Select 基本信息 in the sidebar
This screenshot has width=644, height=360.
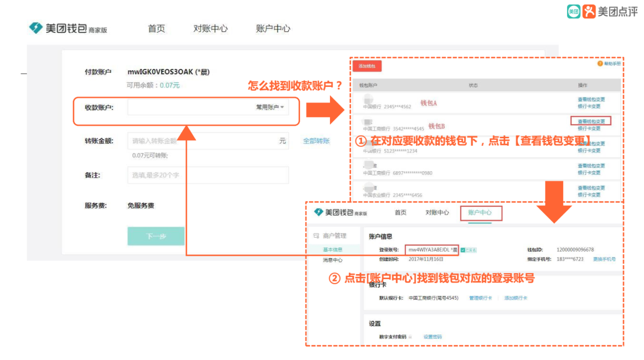tap(333, 249)
